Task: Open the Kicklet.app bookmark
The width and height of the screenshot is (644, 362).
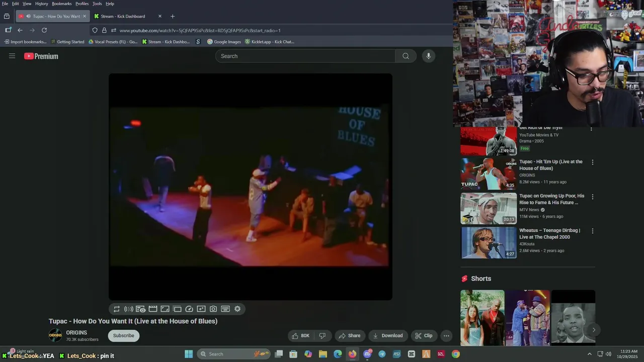Action: pos(269,42)
